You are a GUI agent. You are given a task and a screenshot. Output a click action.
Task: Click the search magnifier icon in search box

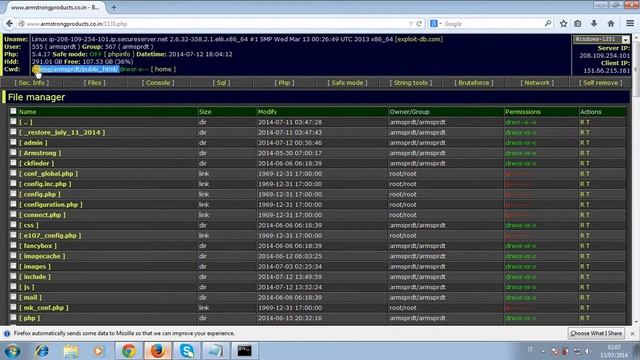pos(547,24)
